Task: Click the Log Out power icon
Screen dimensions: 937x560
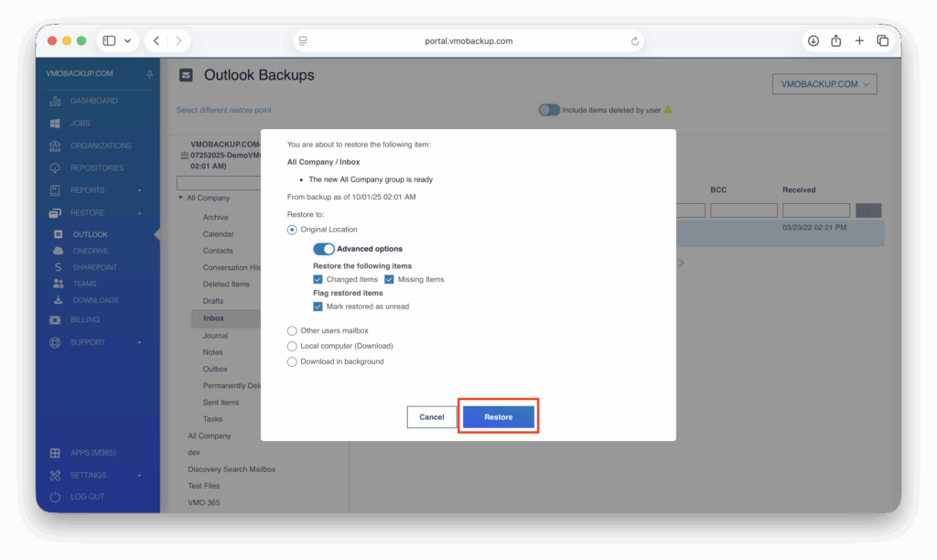Action: click(x=55, y=497)
